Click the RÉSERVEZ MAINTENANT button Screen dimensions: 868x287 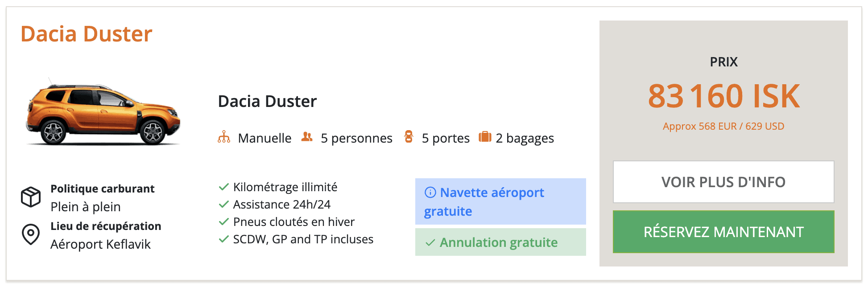coord(723,232)
